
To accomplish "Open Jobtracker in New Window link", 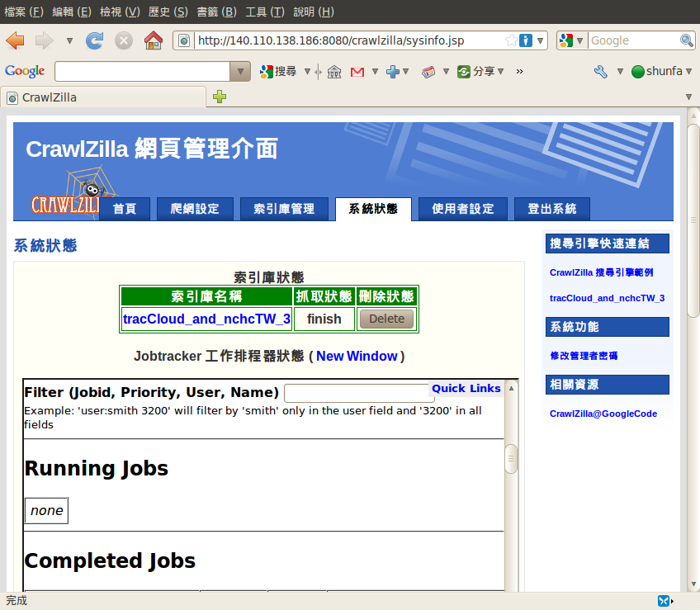I will coord(357,356).
